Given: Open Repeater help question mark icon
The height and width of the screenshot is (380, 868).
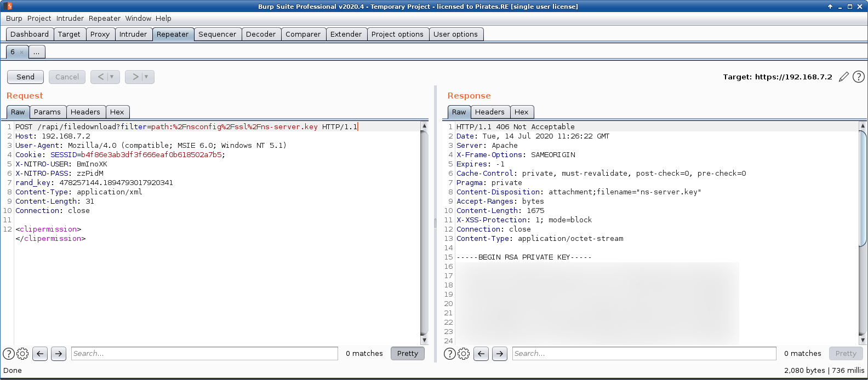Looking at the screenshot, I should tap(859, 77).
